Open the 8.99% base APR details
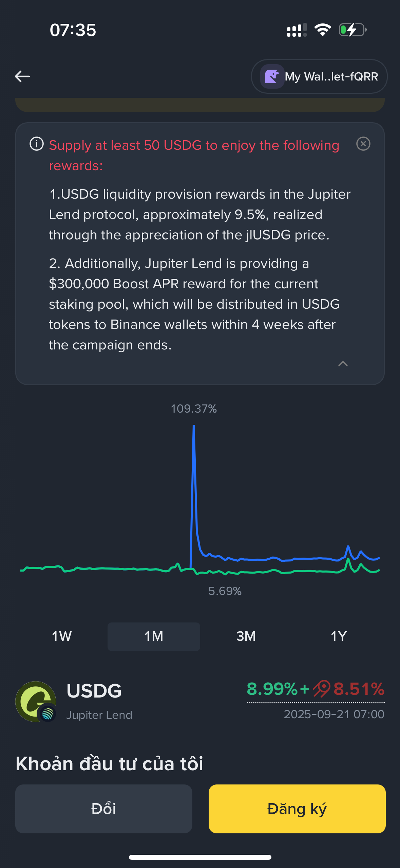Screen dimensions: 400x868 272,689
